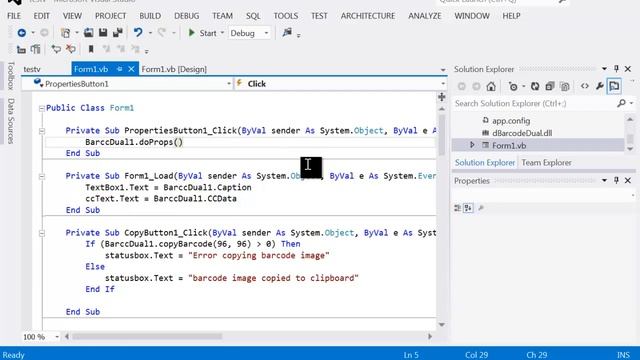This screenshot has height=360, width=640.
Task: Open the Solution Explorer window options dropdown
Action: pos(604,69)
